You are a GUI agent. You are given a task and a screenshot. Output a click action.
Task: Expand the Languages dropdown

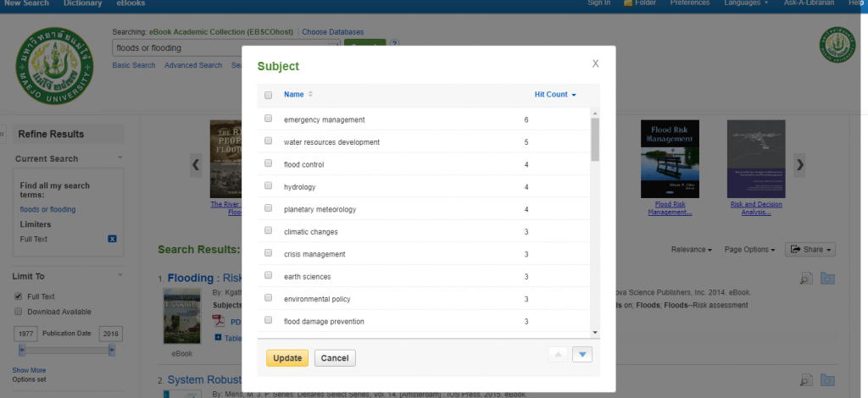pos(746,3)
